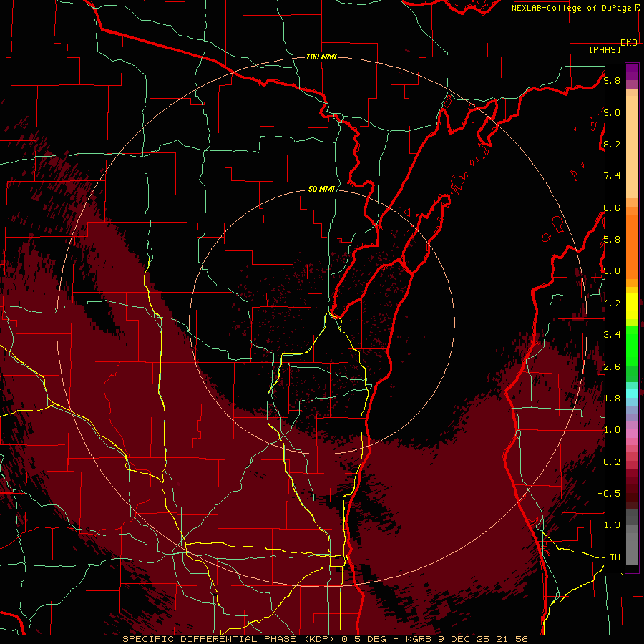This screenshot has height=644, width=644.
Task: Pick the cyan band on the color scale
Action: 632,393
